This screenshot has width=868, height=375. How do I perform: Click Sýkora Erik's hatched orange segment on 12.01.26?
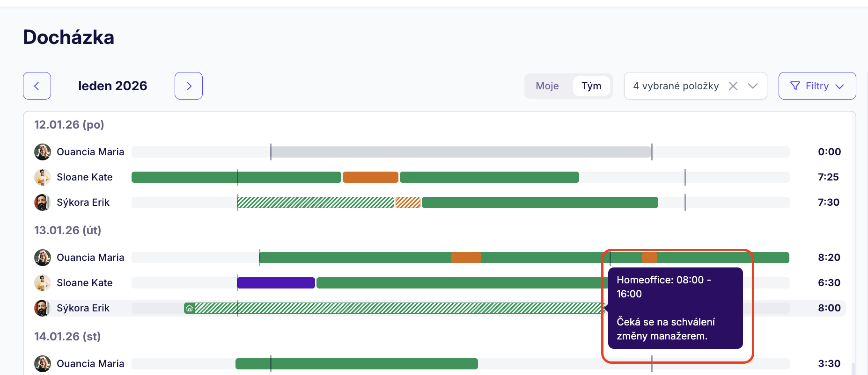tap(408, 202)
